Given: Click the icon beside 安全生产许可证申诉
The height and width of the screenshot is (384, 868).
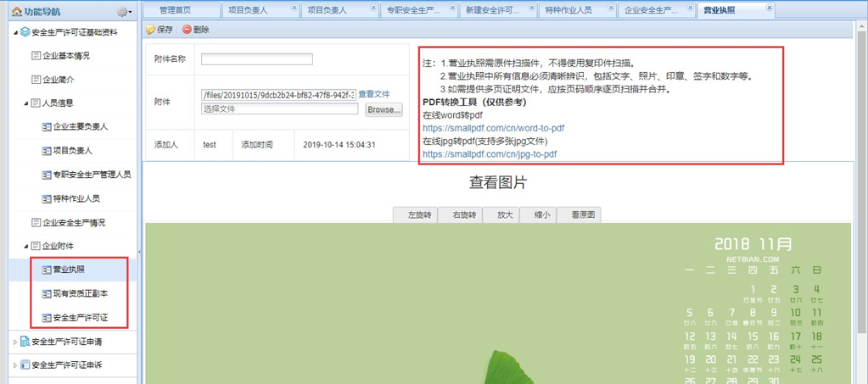Looking at the screenshot, I should [x=25, y=365].
